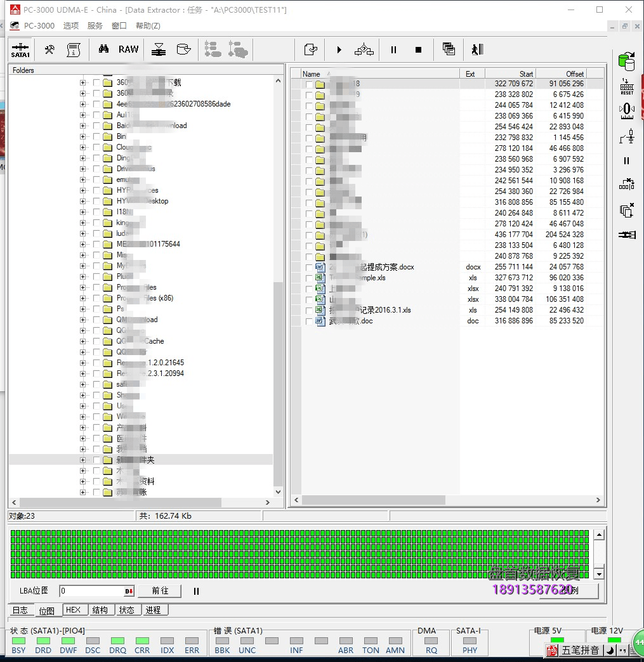Screen dimensions: 644x662
Task: Check the box for folder ending 262360270858​6dade
Action: point(97,104)
